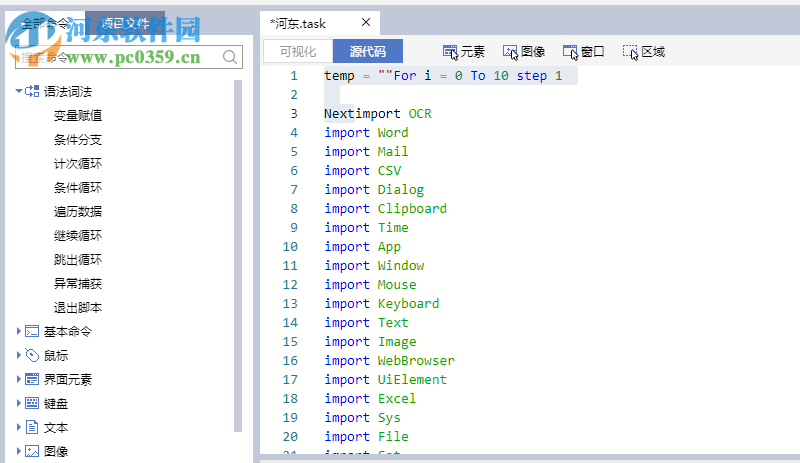Click the 文本 document icon

[32, 427]
